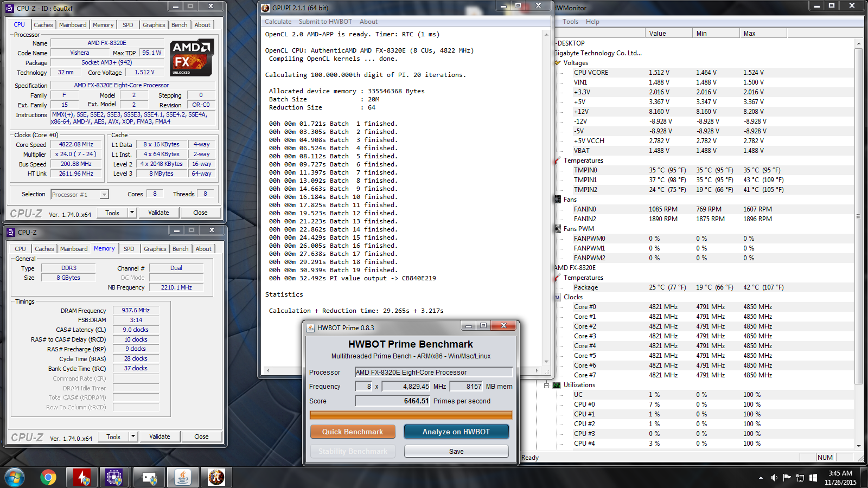868x488 pixels.
Task: Click the Score field showing 6464.51
Action: [x=393, y=401]
